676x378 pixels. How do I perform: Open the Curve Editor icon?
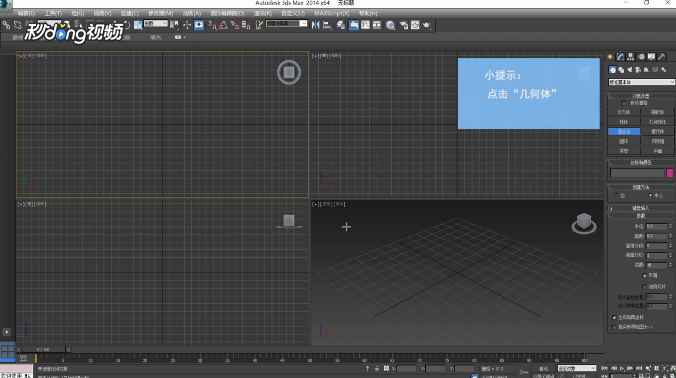pyautogui.click(x=365, y=25)
